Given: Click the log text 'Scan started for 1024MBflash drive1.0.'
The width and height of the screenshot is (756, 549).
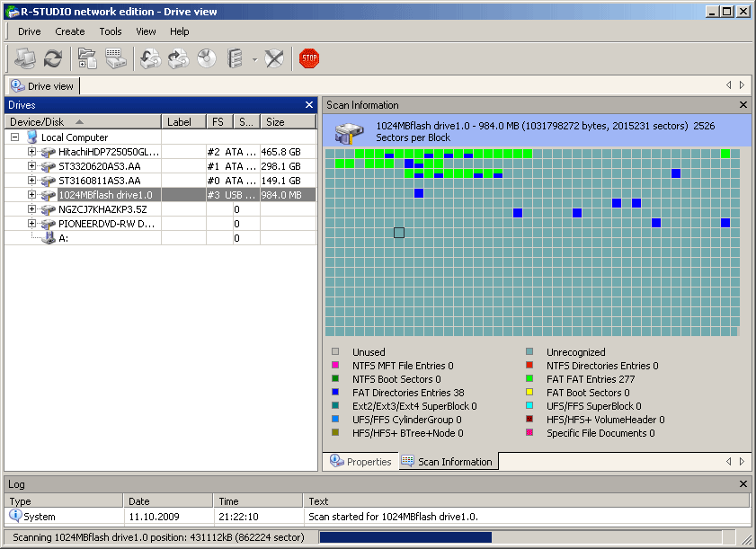Looking at the screenshot, I should 393,517.
